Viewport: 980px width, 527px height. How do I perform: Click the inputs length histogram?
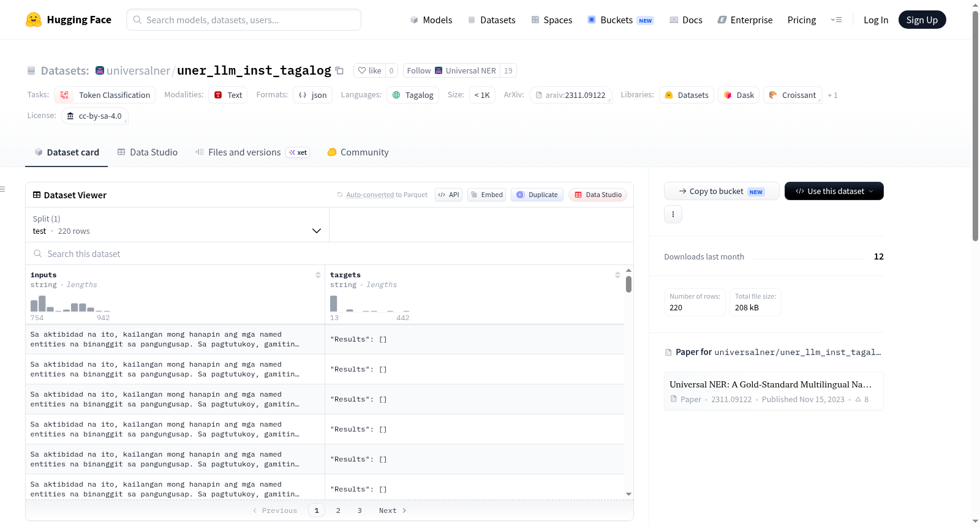tap(70, 304)
